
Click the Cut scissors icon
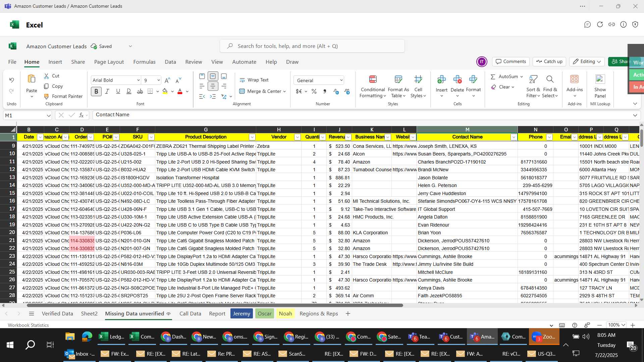[47, 76]
